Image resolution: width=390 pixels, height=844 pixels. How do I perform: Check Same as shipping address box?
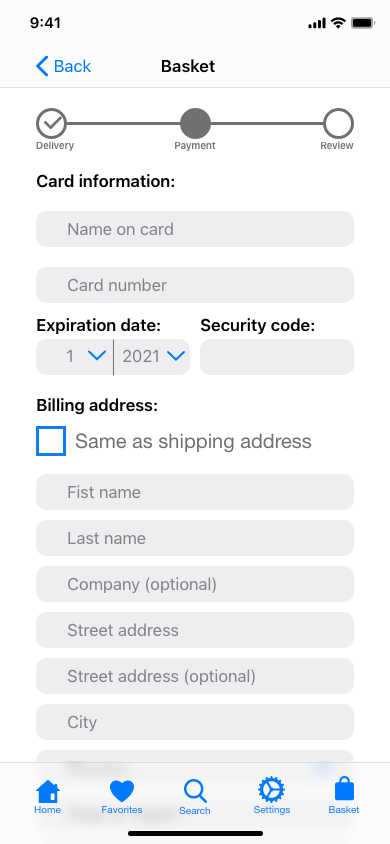51,441
